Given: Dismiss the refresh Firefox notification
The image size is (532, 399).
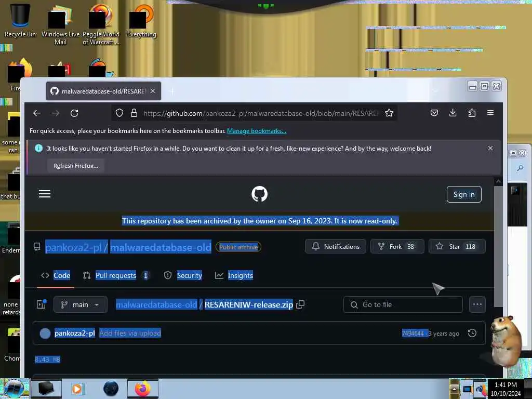Looking at the screenshot, I should tap(490, 148).
